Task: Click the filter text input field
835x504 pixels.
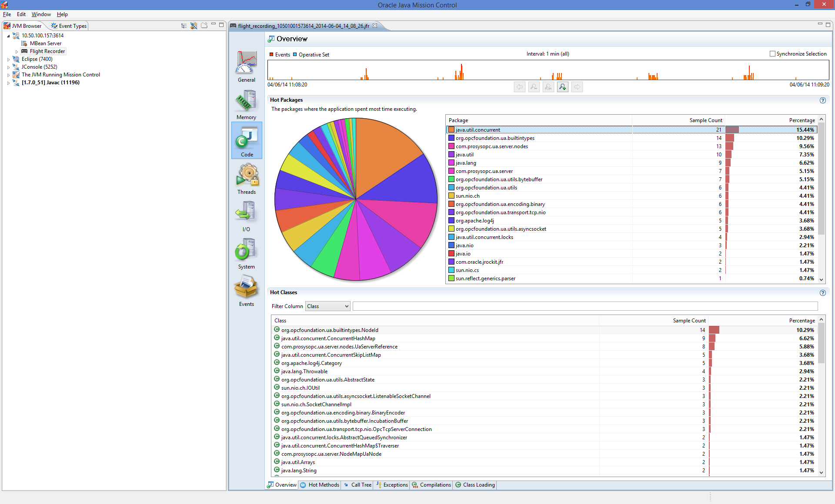Action: [x=585, y=306]
